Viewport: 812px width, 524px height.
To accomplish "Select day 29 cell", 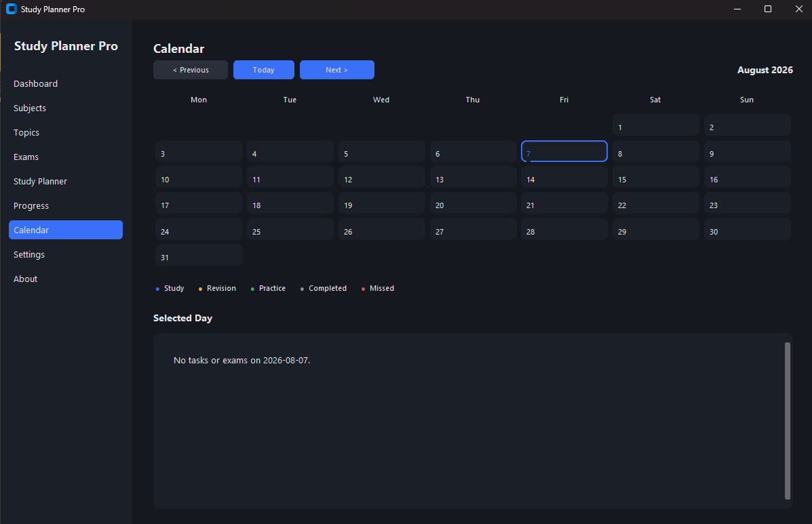I will tap(655, 230).
